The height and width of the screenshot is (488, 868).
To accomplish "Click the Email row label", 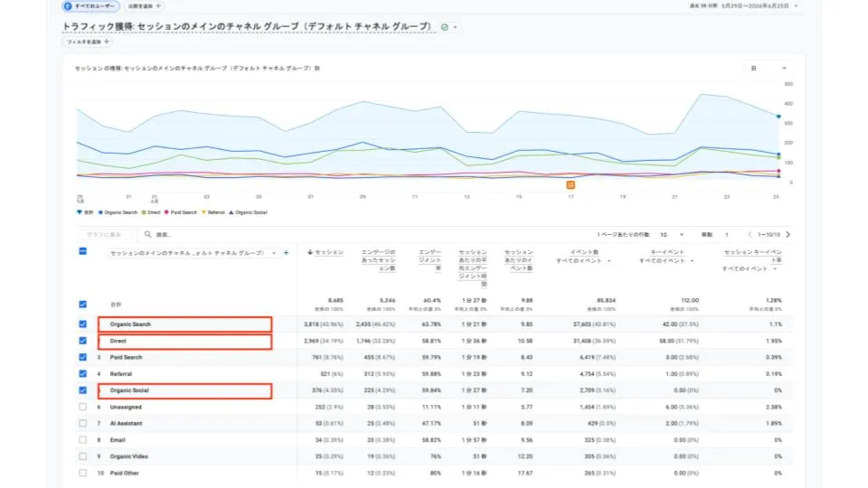I will tap(118, 440).
